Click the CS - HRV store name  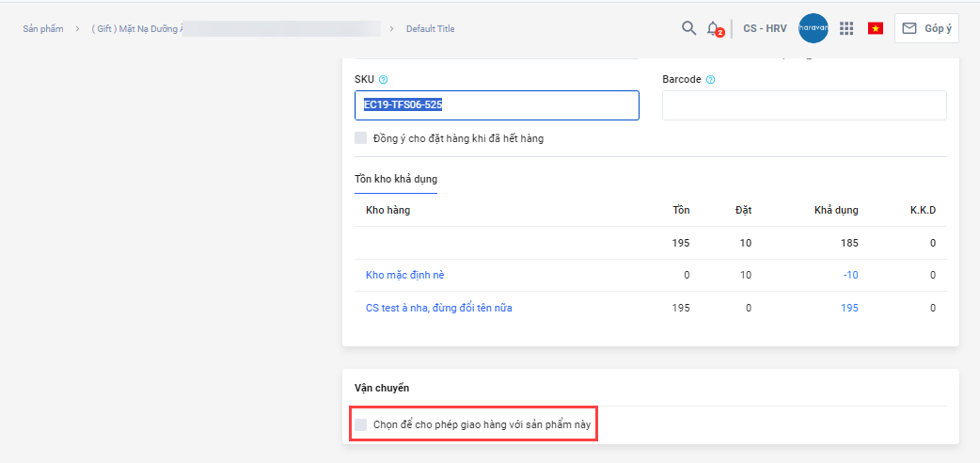point(765,29)
